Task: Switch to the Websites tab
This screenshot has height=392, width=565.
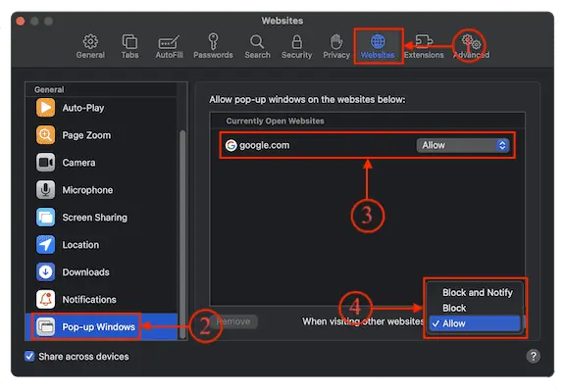Action: [378, 46]
